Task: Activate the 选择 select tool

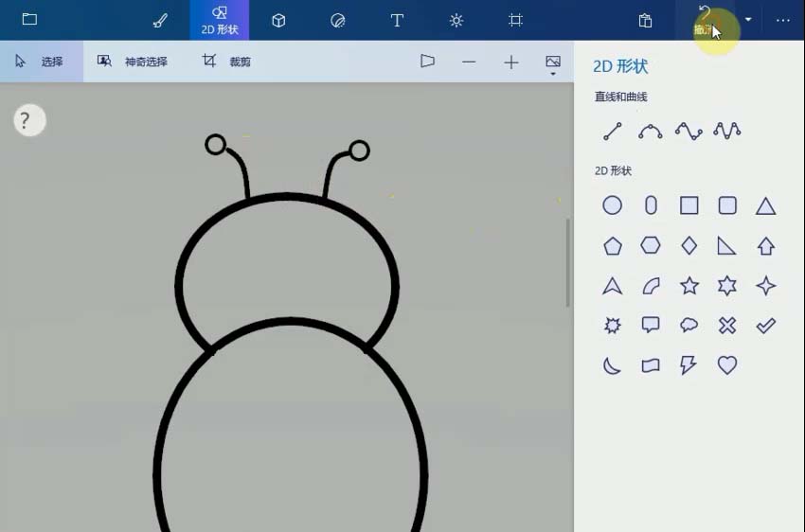Action: click(x=40, y=62)
